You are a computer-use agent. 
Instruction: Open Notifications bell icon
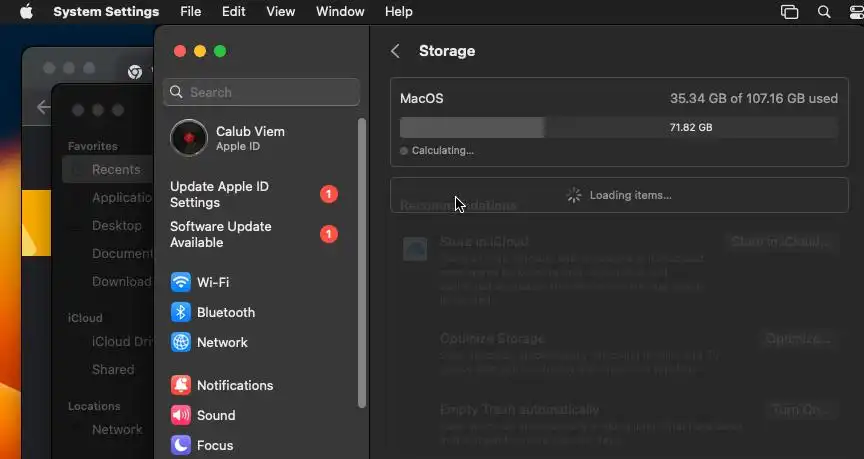point(181,385)
